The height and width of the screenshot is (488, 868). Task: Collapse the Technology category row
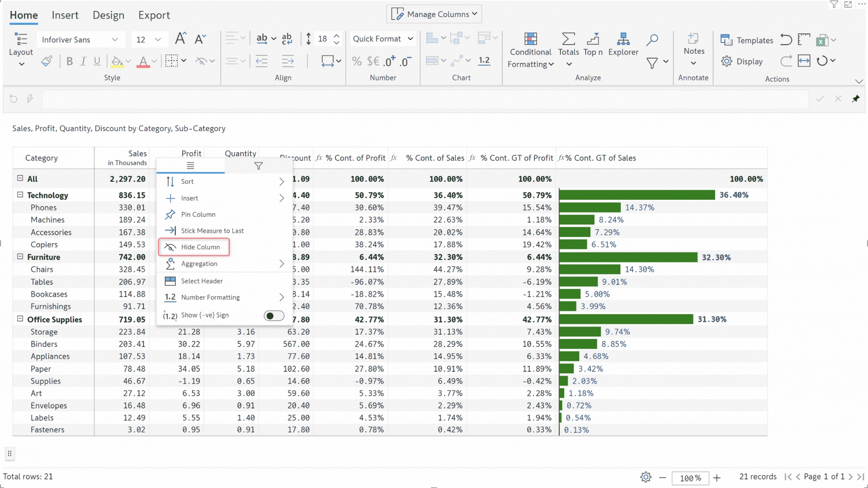coord(20,195)
